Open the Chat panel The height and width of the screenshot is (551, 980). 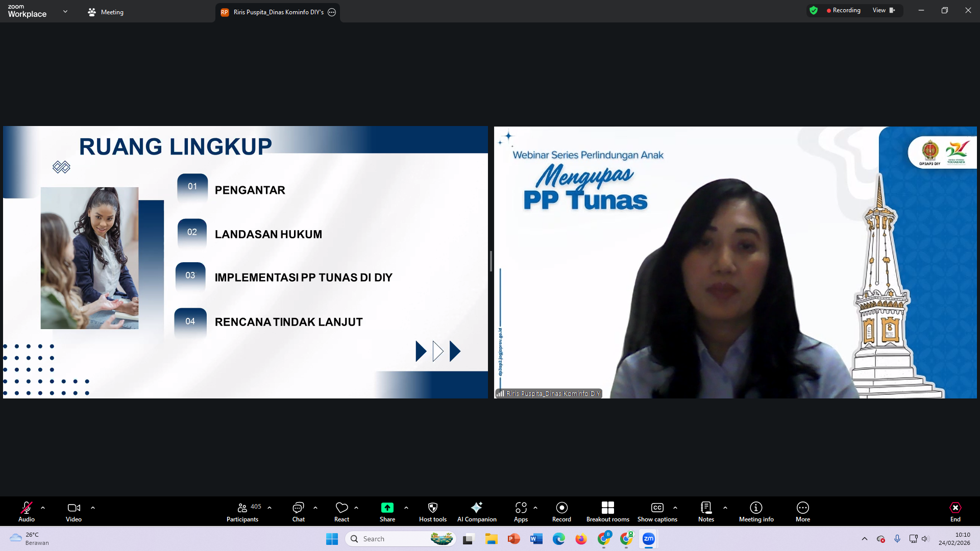click(298, 511)
